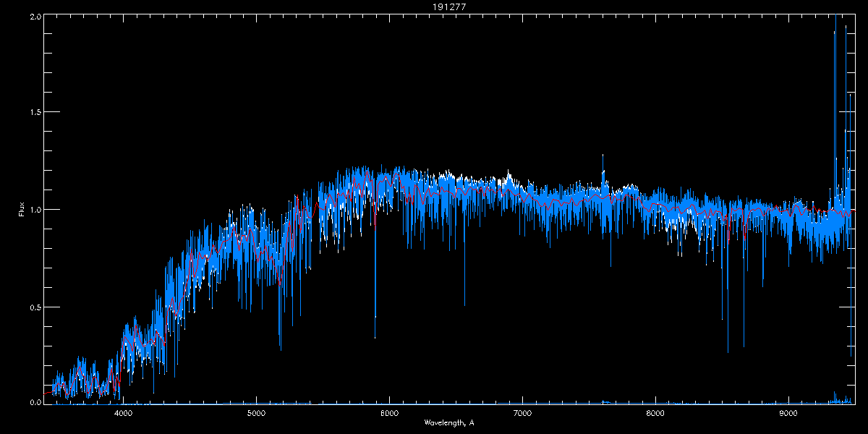Click the deep absorption line near 5900 Å

click(375, 336)
